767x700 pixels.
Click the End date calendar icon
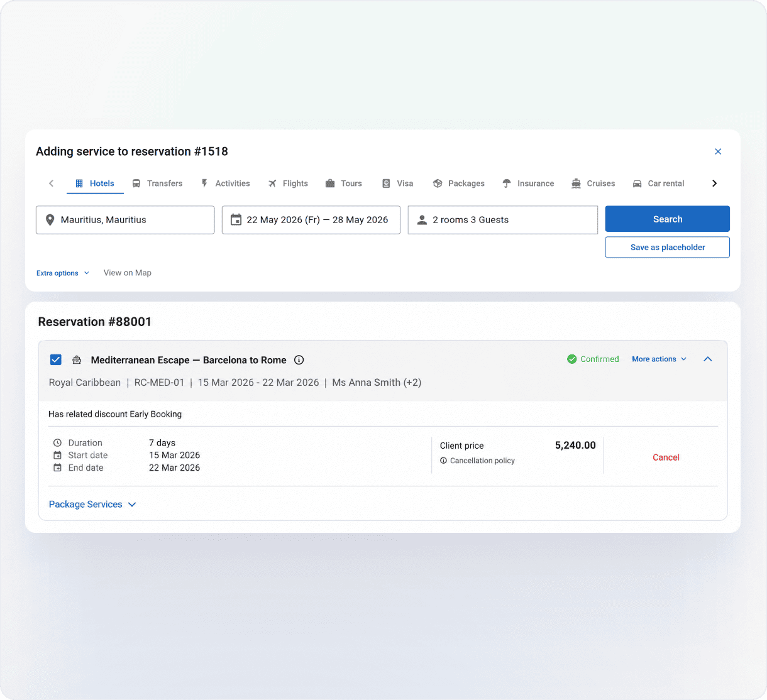[58, 468]
